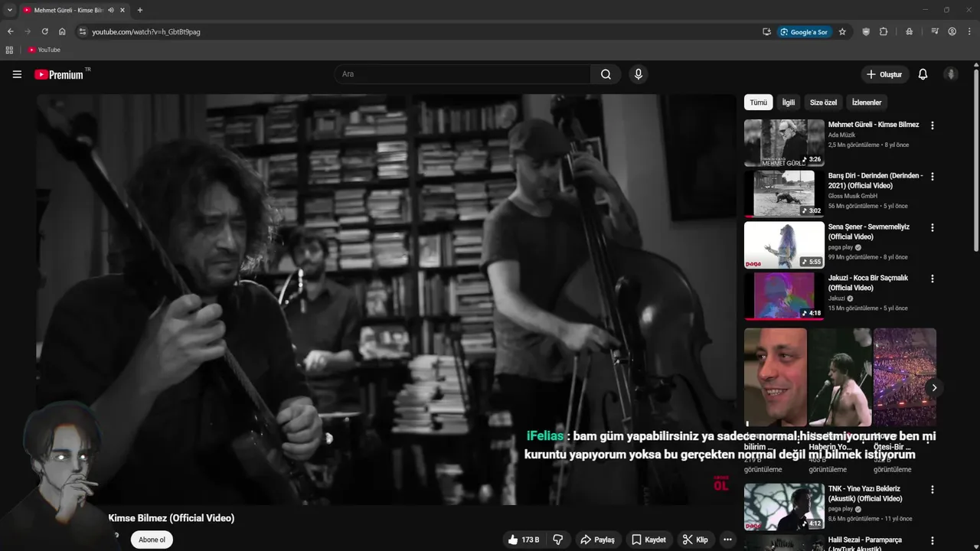This screenshot has height=551, width=980.
Task: Click Gloss Musik GmbH channel name
Action: tap(853, 196)
